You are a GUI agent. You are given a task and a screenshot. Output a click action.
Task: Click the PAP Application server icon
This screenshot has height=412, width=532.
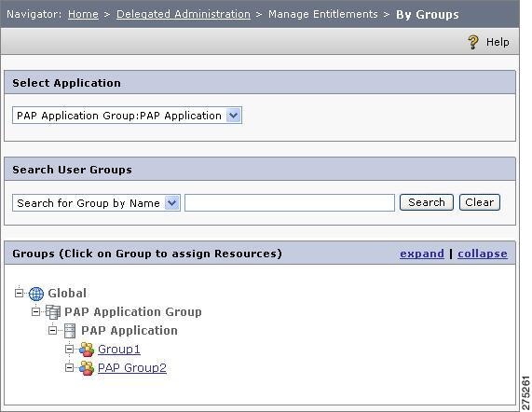70,331
